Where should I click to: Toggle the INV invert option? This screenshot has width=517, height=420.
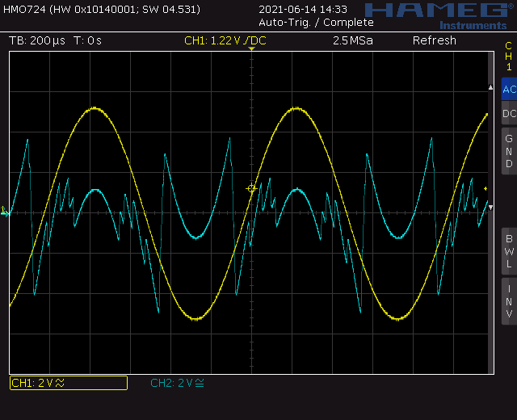(508, 301)
